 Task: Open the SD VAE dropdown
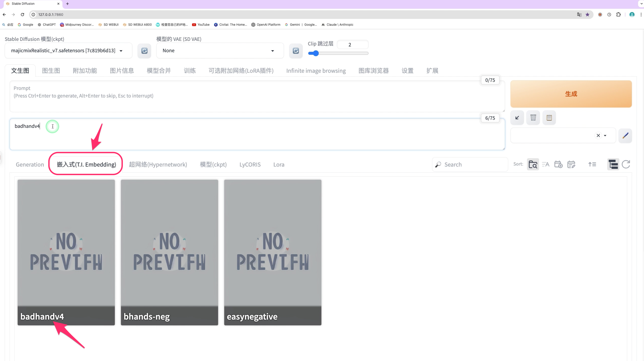(220, 51)
